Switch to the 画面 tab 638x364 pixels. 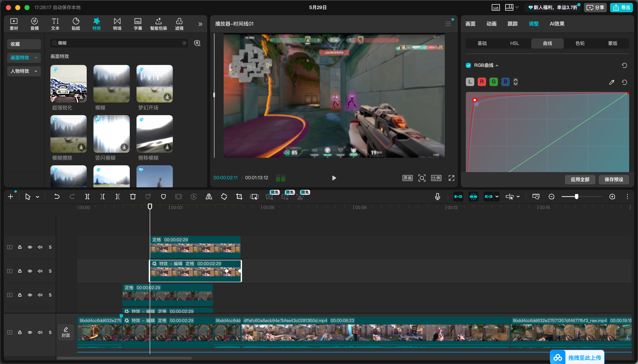470,24
